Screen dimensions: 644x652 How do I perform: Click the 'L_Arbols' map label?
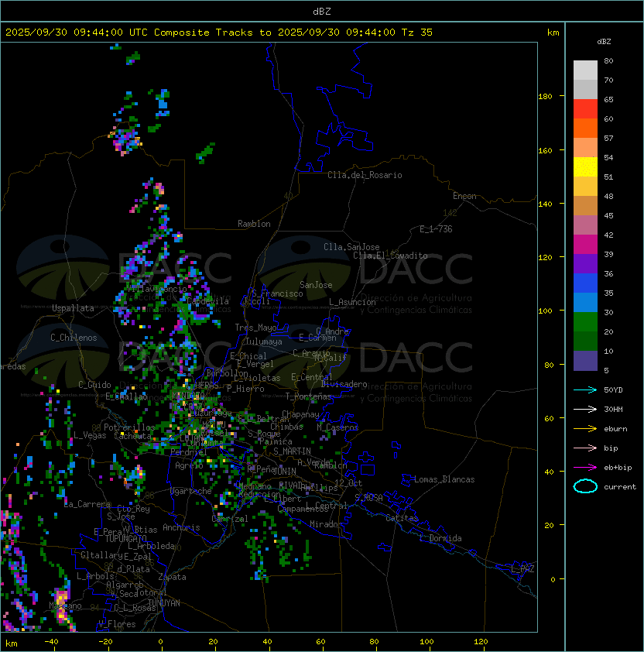95,576
